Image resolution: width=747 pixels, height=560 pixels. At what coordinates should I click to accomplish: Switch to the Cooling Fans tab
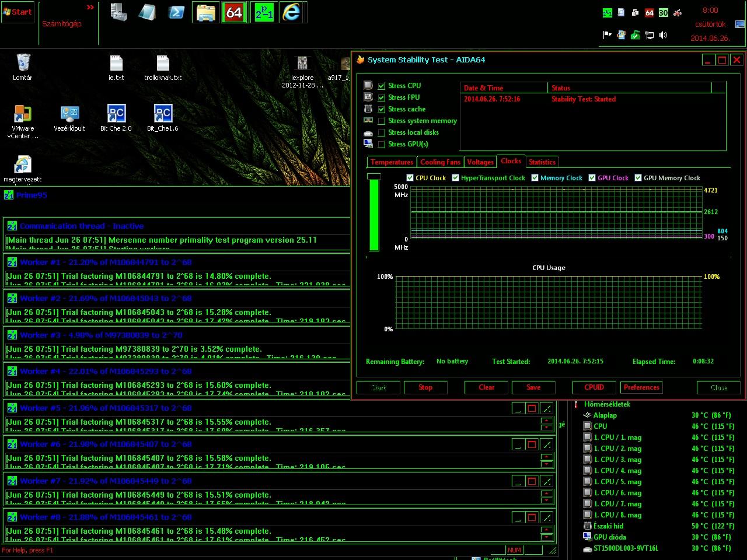[440, 162]
